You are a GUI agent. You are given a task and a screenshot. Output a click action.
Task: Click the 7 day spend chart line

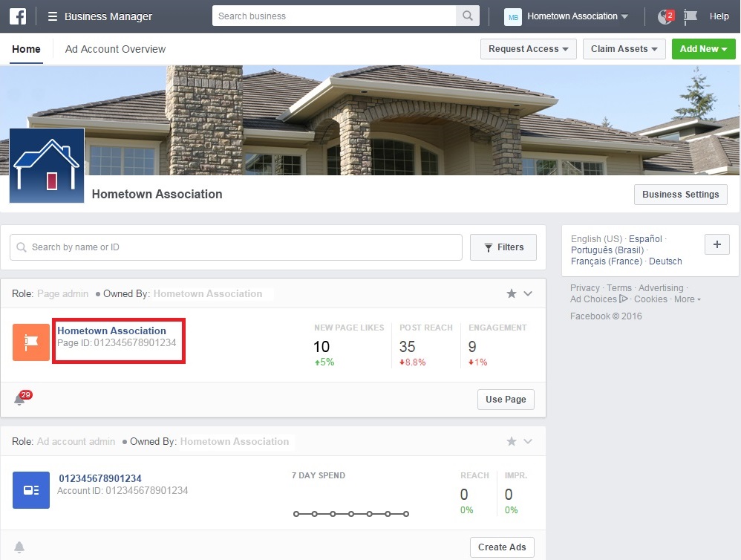coord(350,514)
